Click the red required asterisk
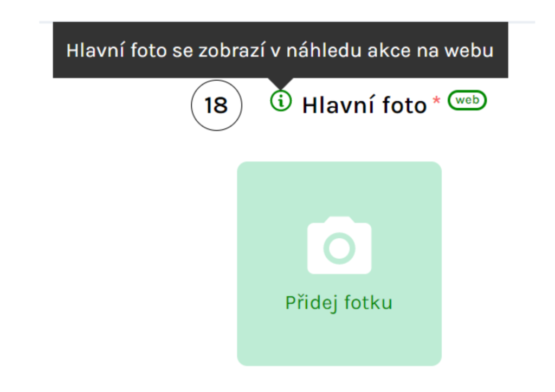This screenshot has width=555, height=392. 436,100
